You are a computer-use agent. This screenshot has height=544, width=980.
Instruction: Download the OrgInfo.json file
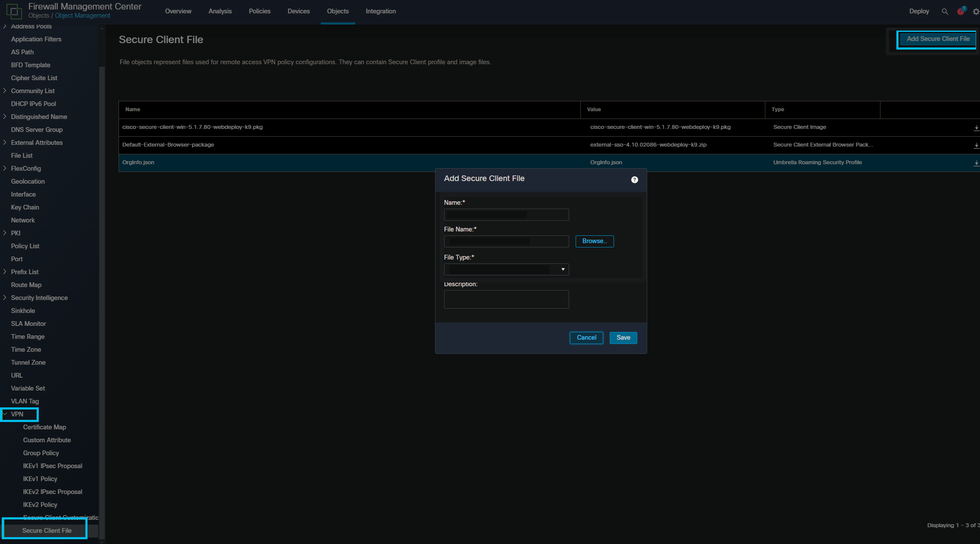point(976,163)
